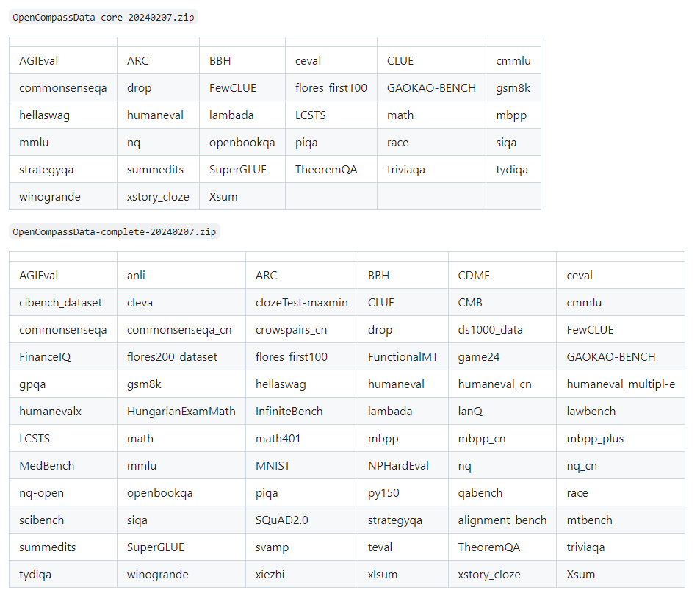Click the HungarianExamMath dataset link

[x=180, y=411]
